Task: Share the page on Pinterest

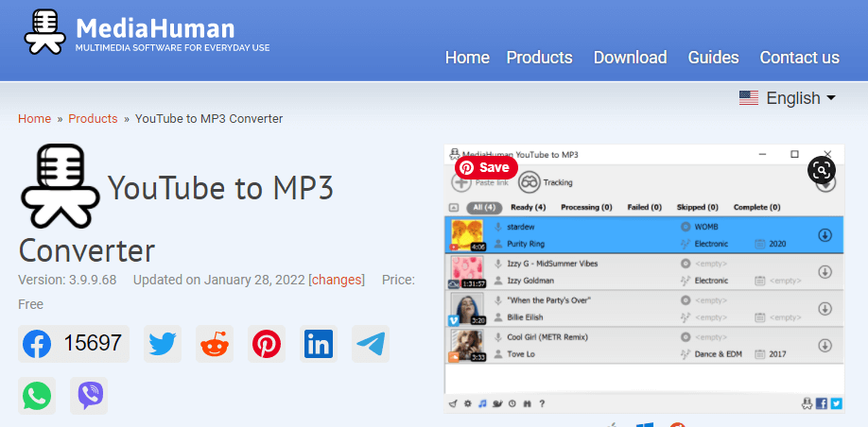Action: (267, 344)
